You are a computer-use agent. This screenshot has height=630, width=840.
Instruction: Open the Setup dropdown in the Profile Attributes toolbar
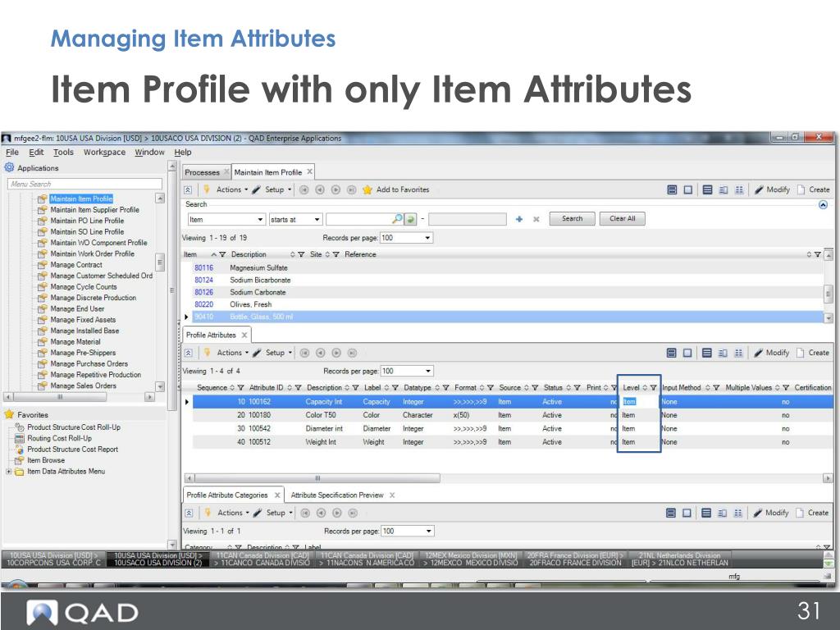[x=279, y=353]
